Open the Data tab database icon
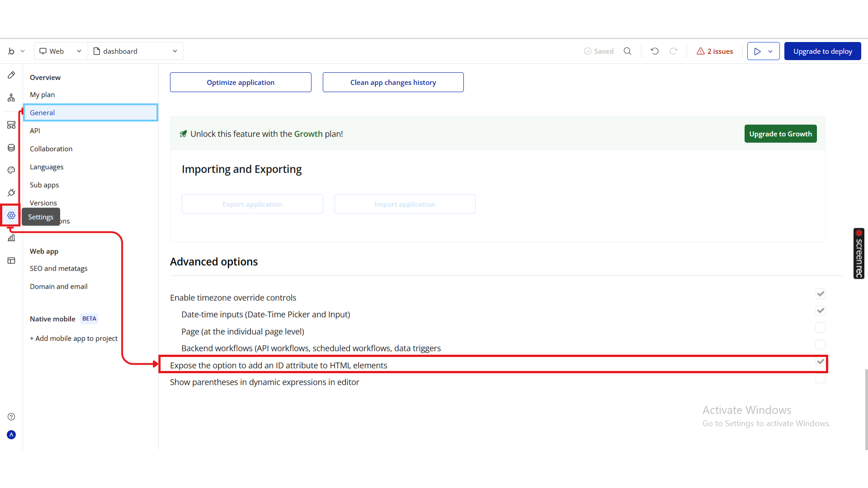This screenshot has width=868, height=488. pyautogui.click(x=11, y=148)
